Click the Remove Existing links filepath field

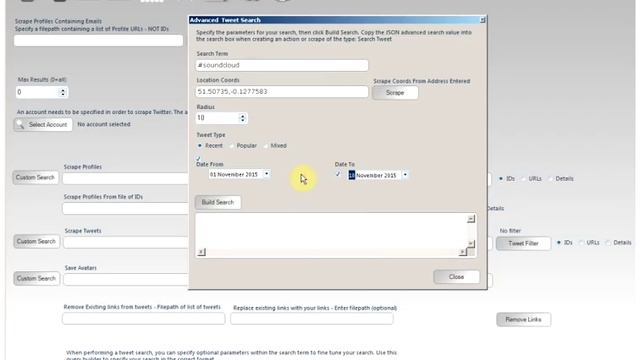(144, 319)
